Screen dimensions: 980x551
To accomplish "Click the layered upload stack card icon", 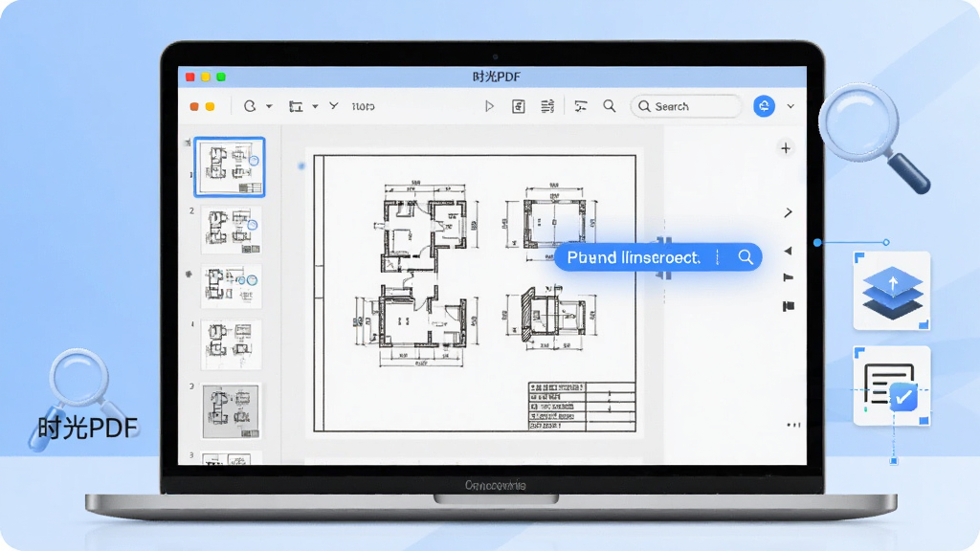I will 892,291.
